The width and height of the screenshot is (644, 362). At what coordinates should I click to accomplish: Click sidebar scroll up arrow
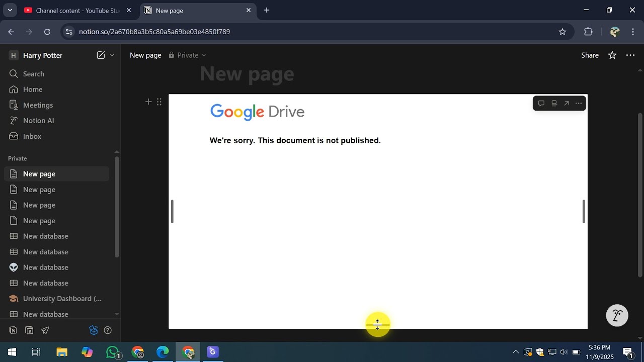[x=117, y=151]
